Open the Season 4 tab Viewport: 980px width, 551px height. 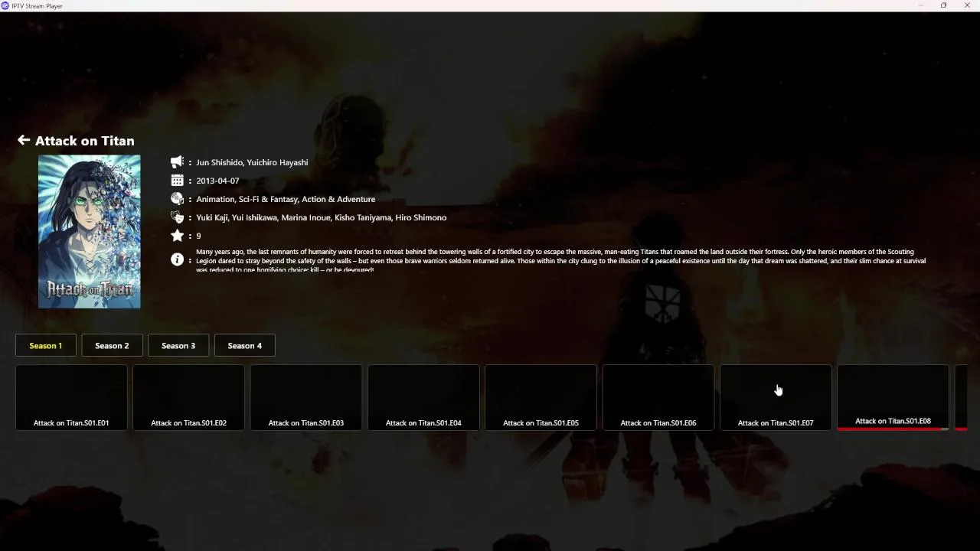pos(245,346)
